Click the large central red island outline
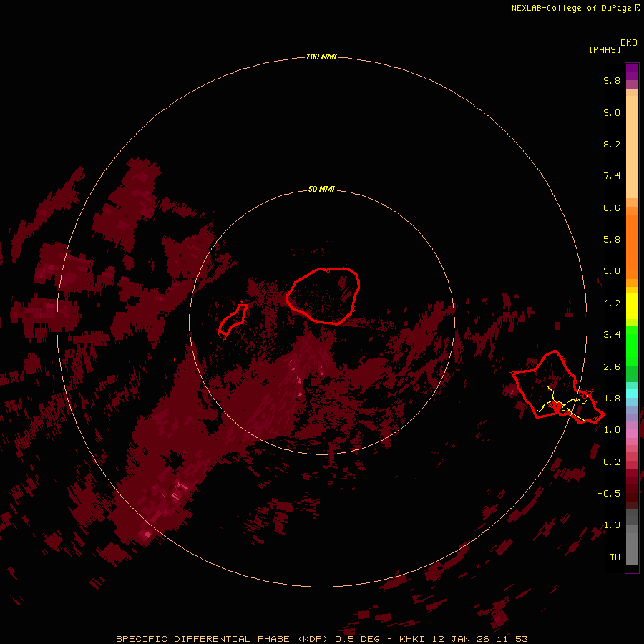This screenshot has height=644, width=644. tap(323, 296)
